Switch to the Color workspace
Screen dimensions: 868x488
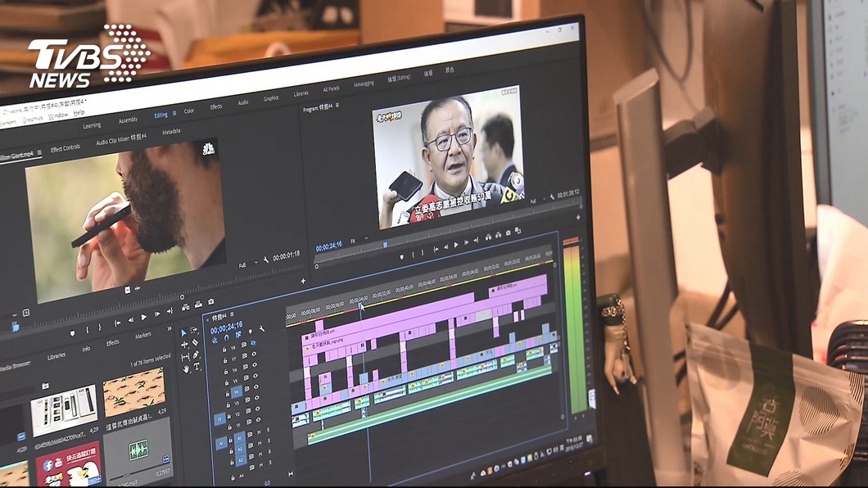189,111
